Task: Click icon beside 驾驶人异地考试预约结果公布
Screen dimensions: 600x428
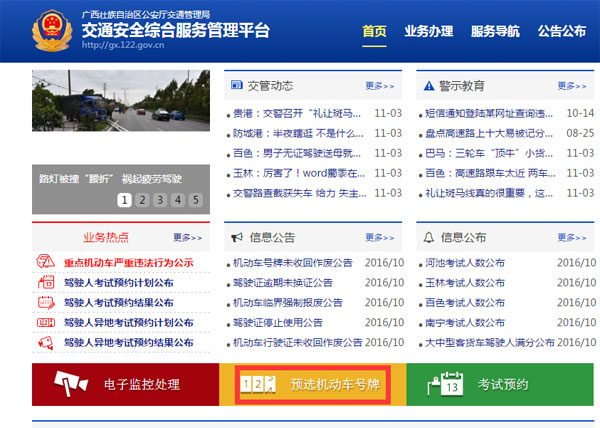Action: click(46, 342)
